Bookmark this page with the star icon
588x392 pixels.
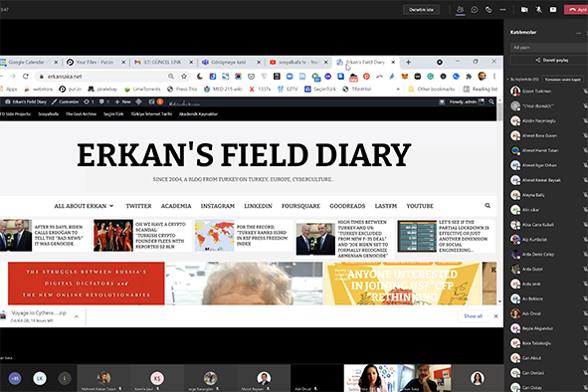[x=184, y=77]
